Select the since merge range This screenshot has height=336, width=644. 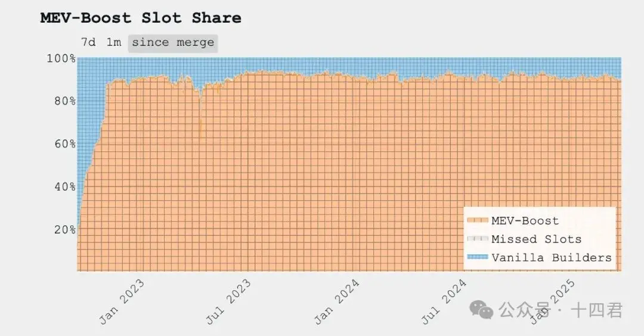pyautogui.click(x=173, y=43)
